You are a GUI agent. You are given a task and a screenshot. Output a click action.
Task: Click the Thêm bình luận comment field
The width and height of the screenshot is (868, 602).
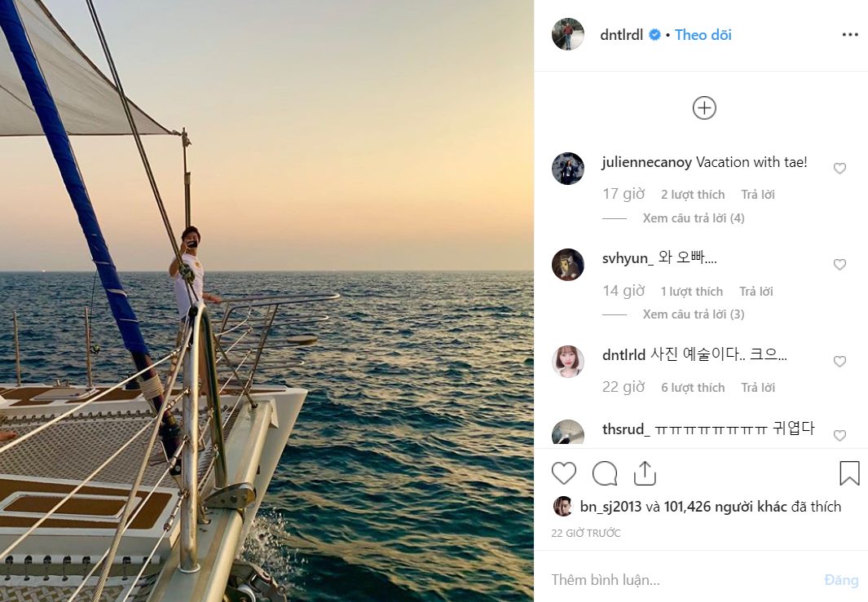676,580
